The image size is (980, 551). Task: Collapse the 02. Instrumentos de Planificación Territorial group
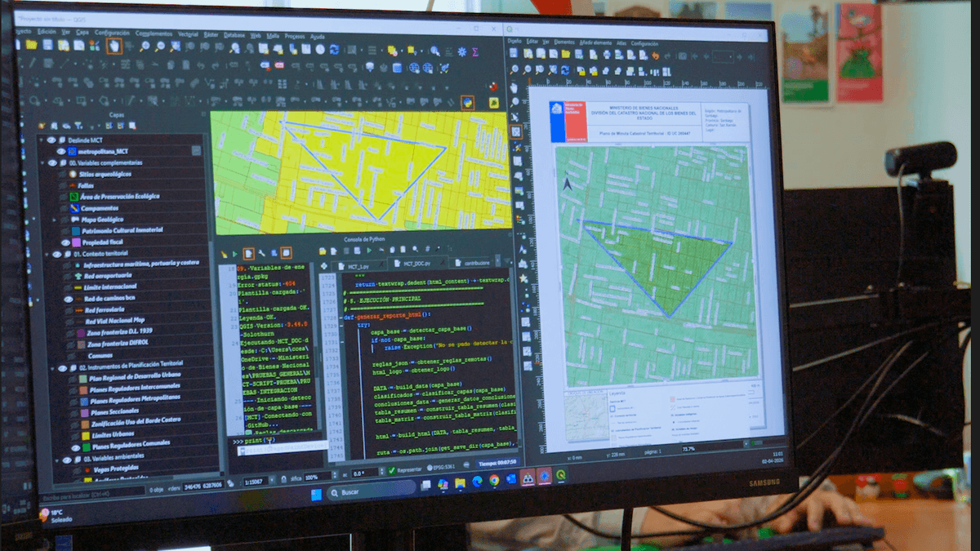pos(51,368)
